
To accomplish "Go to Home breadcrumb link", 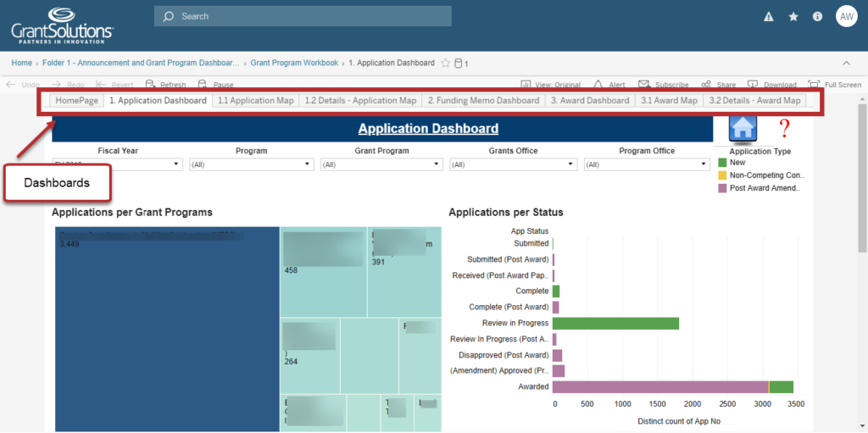I will tap(21, 63).
